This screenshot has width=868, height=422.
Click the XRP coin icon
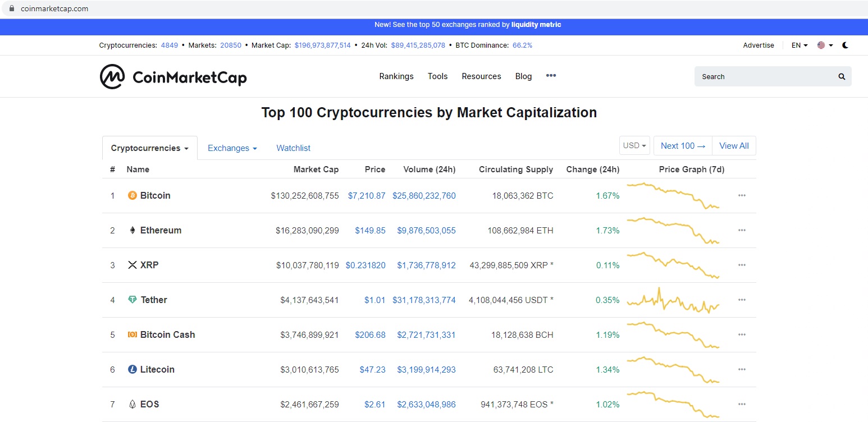[x=133, y=265]
